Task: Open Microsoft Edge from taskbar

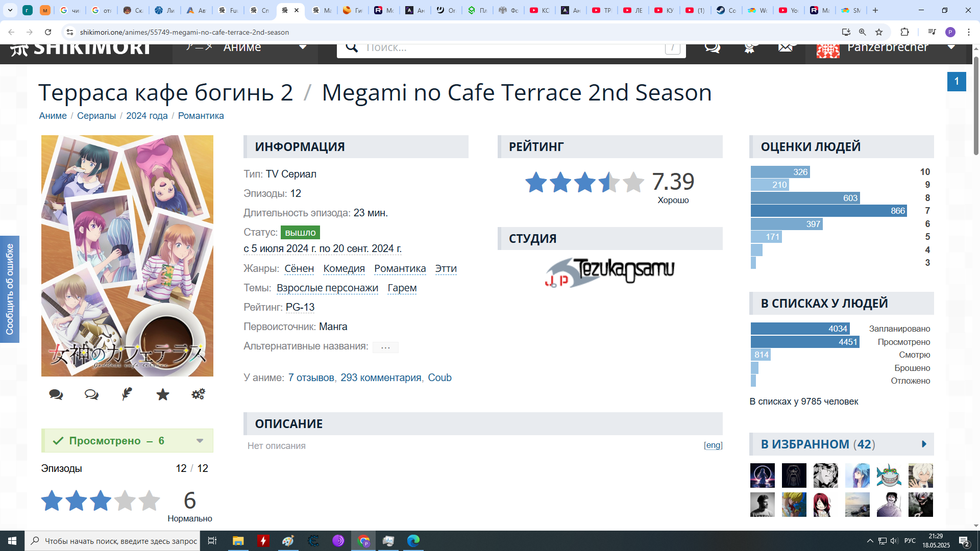Action: click(413, 541)
